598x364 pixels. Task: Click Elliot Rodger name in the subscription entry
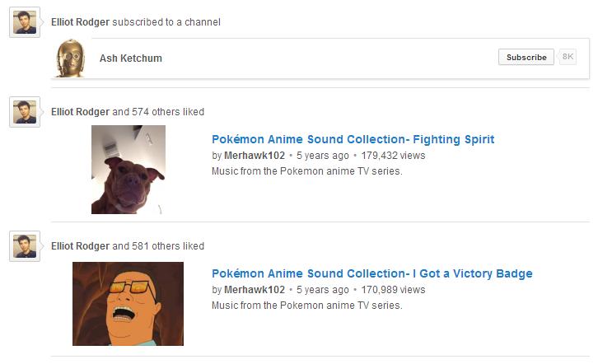click(x=80, y=21)
